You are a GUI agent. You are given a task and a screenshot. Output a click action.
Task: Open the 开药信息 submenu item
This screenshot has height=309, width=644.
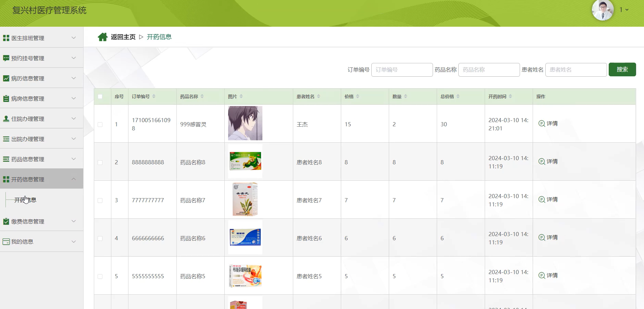[x=25, y=200]
